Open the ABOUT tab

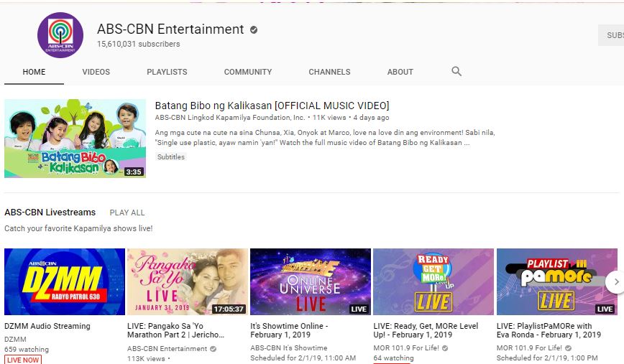point(400,72)
